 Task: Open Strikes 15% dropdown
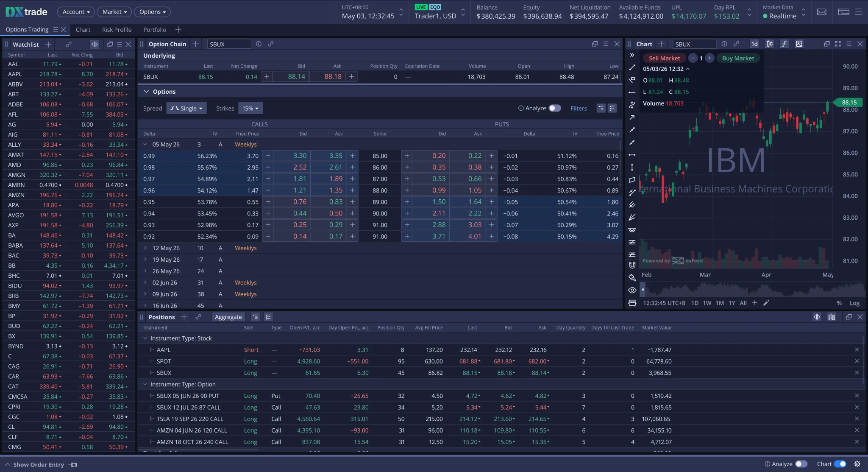pos(250,108)
